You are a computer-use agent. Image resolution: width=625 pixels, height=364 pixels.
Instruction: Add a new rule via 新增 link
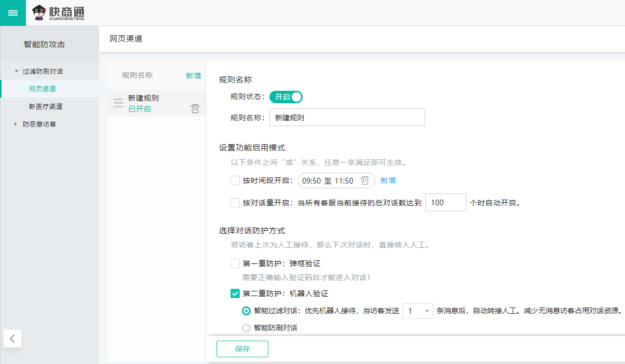193,75
